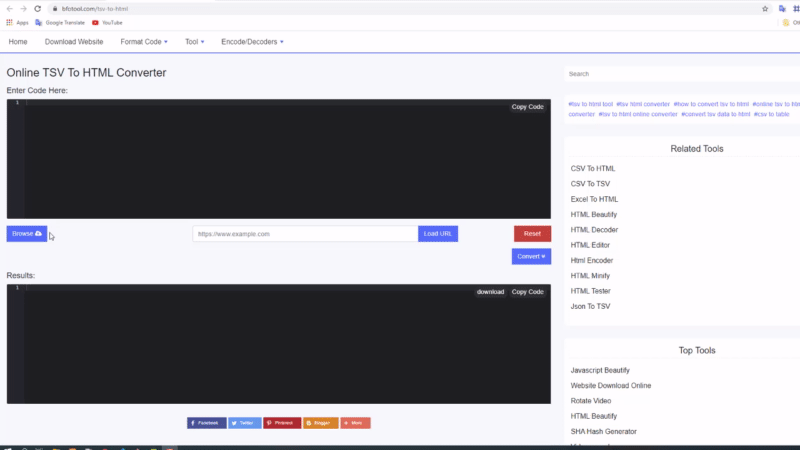
Task: Click Load URL button
Action: point(438,234)
